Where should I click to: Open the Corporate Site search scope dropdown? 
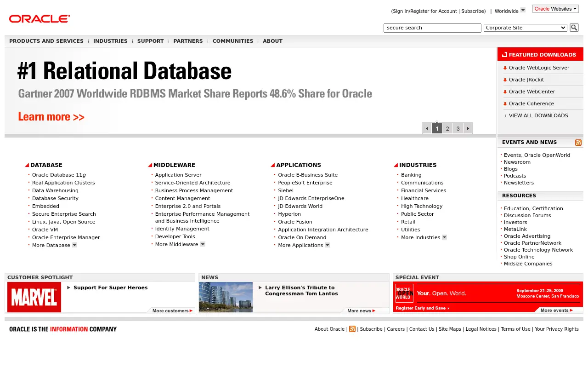(x=526, y=28)
